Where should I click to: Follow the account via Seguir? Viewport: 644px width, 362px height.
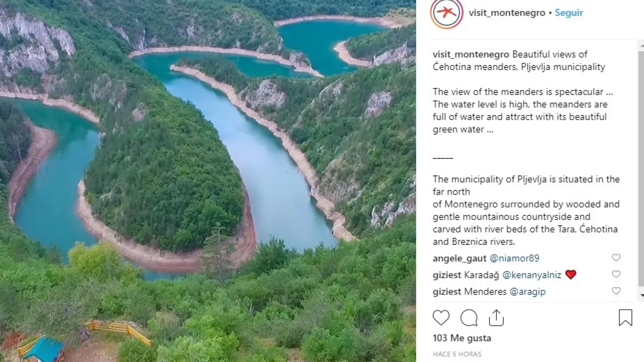(x=569, y=13)
